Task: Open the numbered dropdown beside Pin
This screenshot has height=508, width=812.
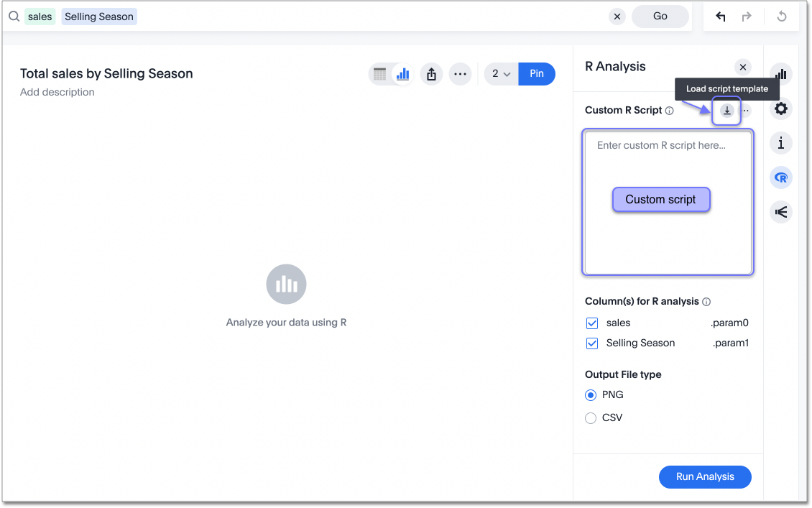Action: click(501, 74)
